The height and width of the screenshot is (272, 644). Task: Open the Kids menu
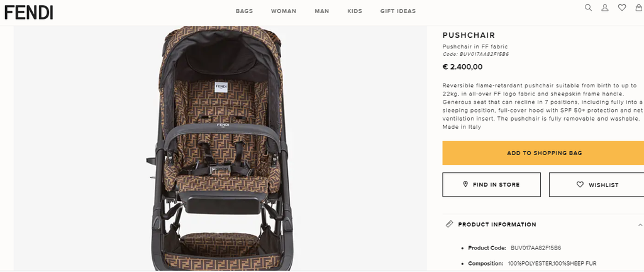tap(355, 11)
